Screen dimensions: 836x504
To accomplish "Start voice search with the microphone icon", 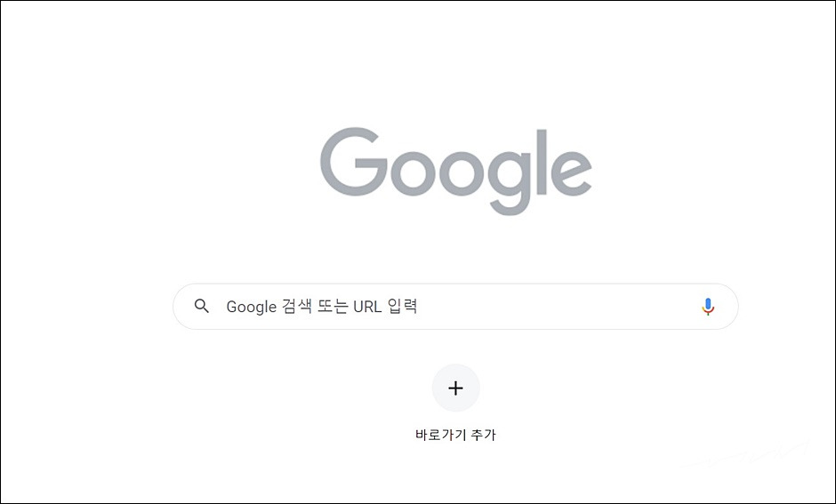I will (708, 307).
